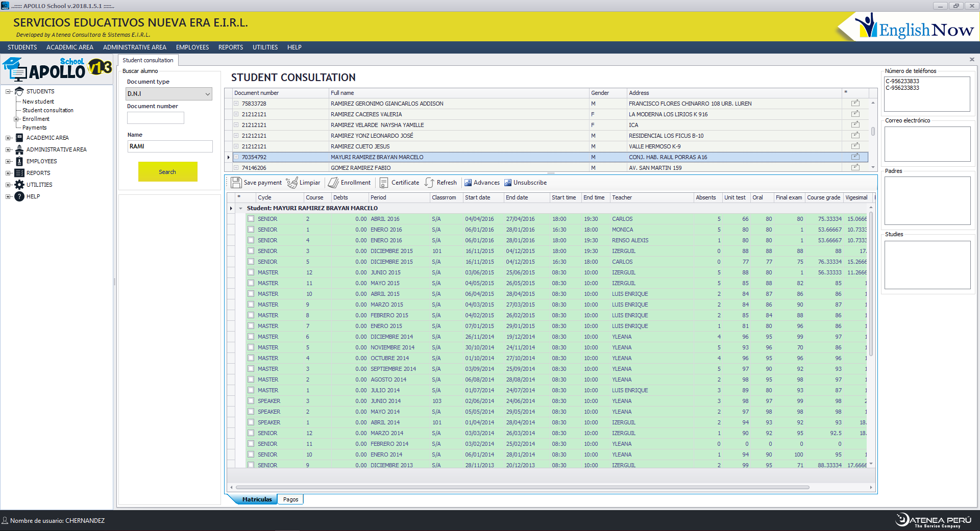Close the Student consultation panel with X
The height and width of the screenshot is (531, 980).
(x=972, y=60)
